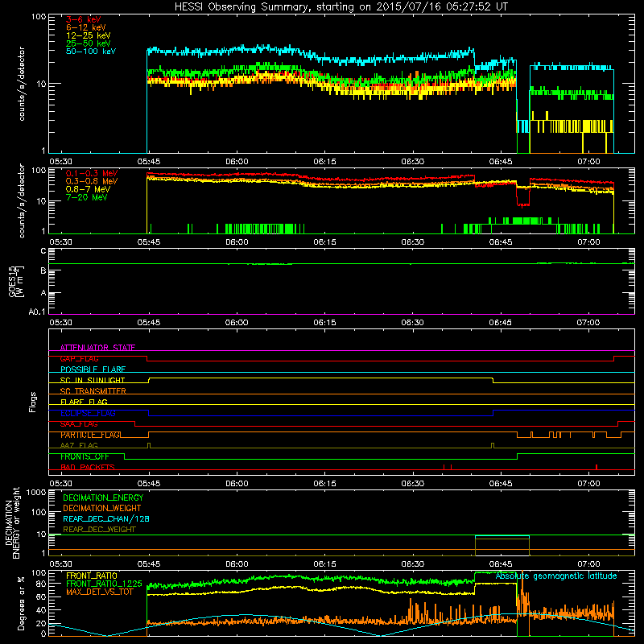
Task: Click the B class tick on GOES15 axis
Action: [x=43, y=270]
